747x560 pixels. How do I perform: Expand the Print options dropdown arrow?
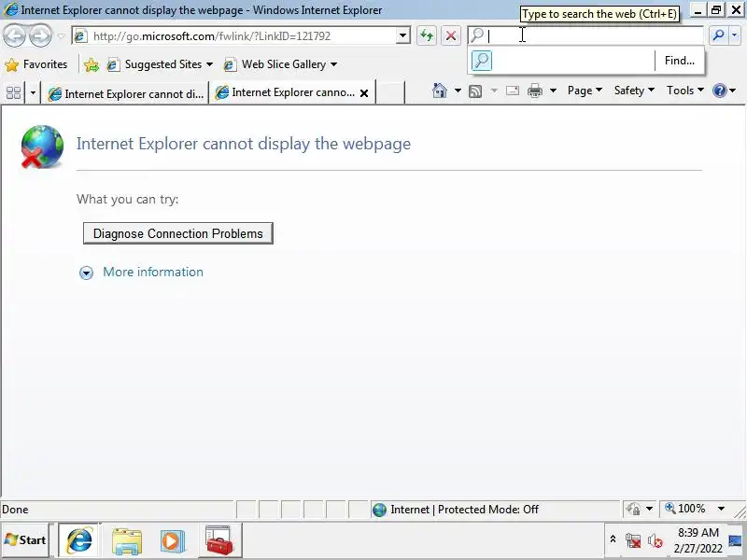(x=553, y=90)
